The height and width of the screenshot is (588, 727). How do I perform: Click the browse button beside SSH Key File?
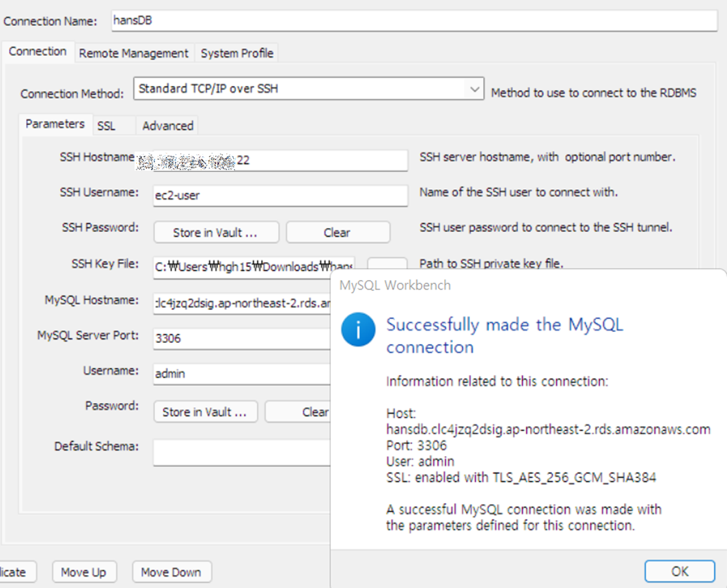pos(387,264)
